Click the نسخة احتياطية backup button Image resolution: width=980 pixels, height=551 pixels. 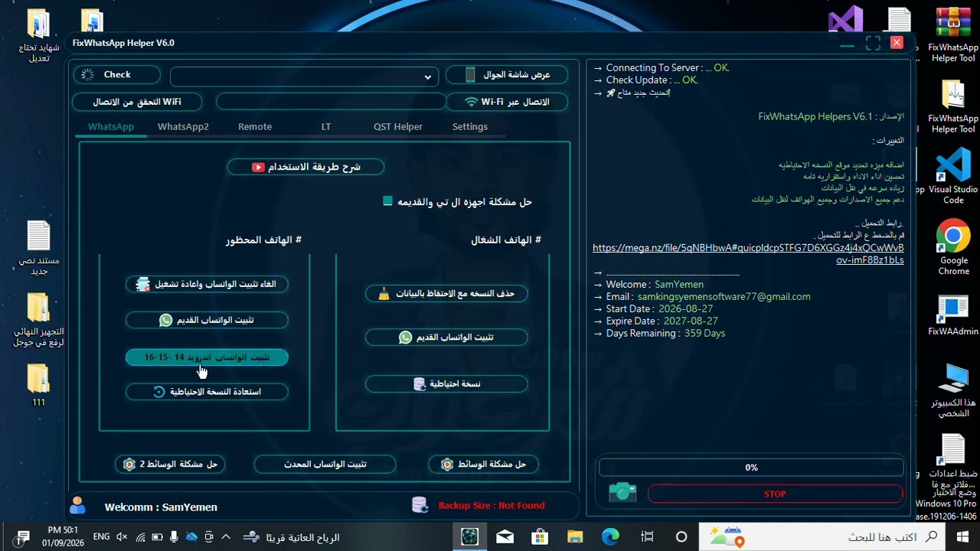click(x=446, y=384)
